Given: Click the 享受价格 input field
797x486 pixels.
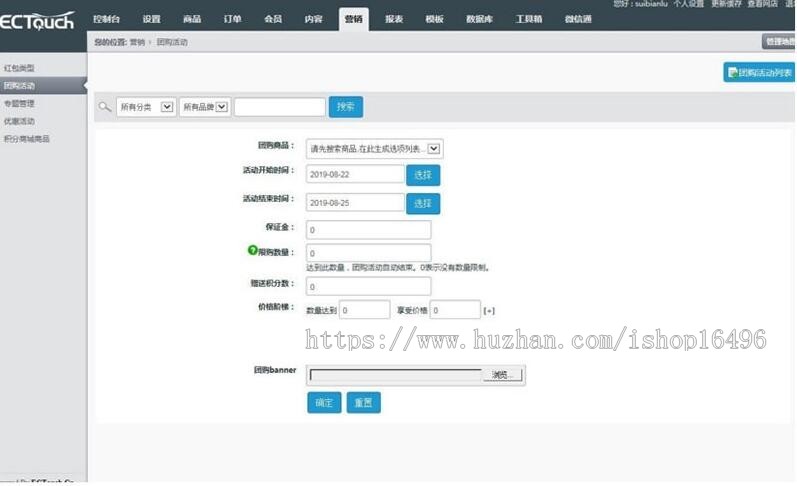Looking at the screenshot, I should (455, 310).
